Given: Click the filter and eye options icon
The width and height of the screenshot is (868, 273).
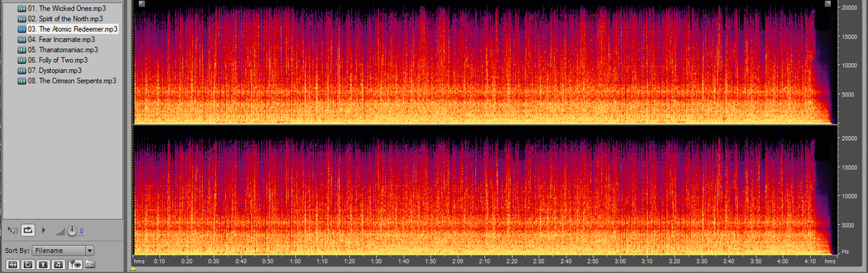Looking at the screenshot, I should point(75,264).
